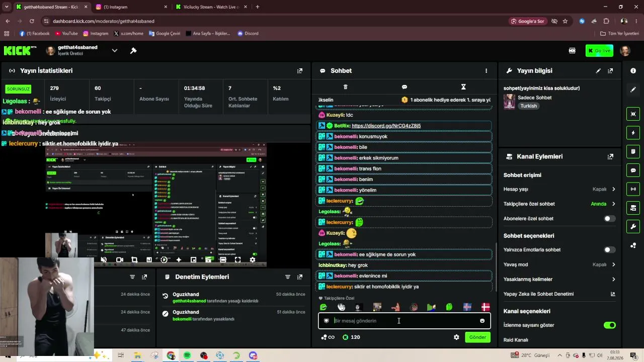Insert the Iceland flag emote
The image size is (644, 362).
(467, 307)
